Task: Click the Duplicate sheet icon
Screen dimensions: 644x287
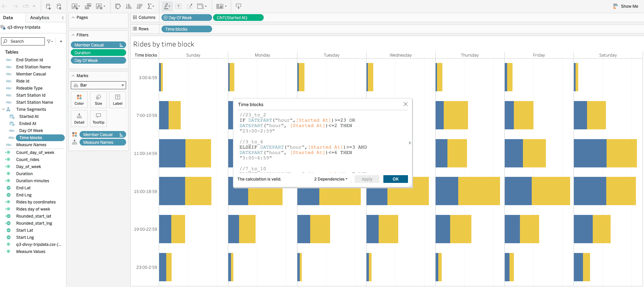Action: (88, 6)
